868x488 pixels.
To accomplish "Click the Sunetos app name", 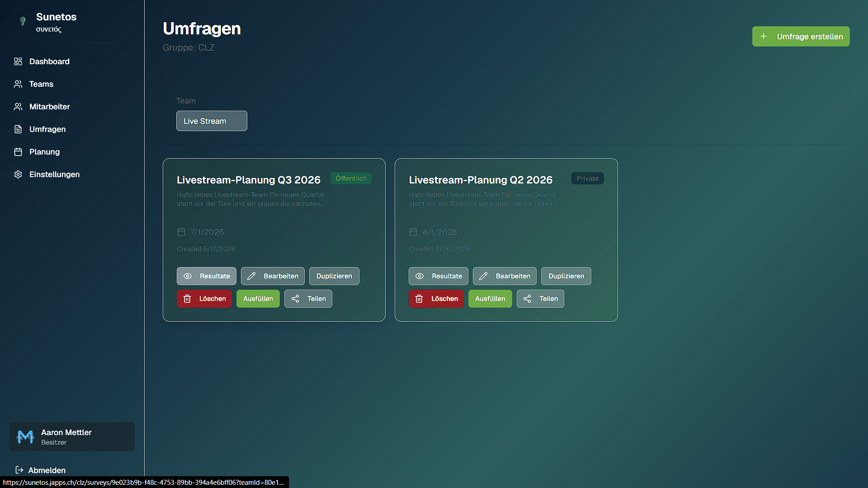I will (x=57, y=17).
